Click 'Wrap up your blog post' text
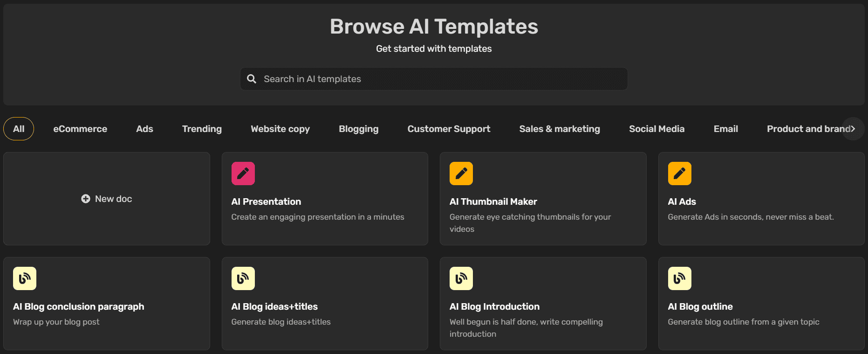Viewport: 868px width, 354px height. click(x=56, y=322)
